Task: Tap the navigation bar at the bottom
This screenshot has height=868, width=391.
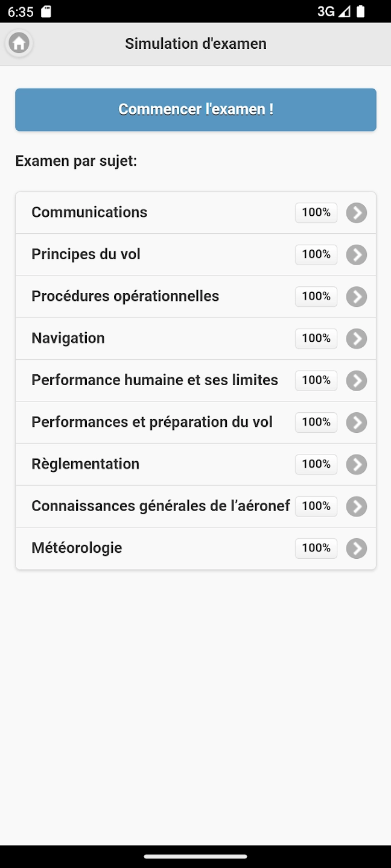Action: (x=195, y=857)
